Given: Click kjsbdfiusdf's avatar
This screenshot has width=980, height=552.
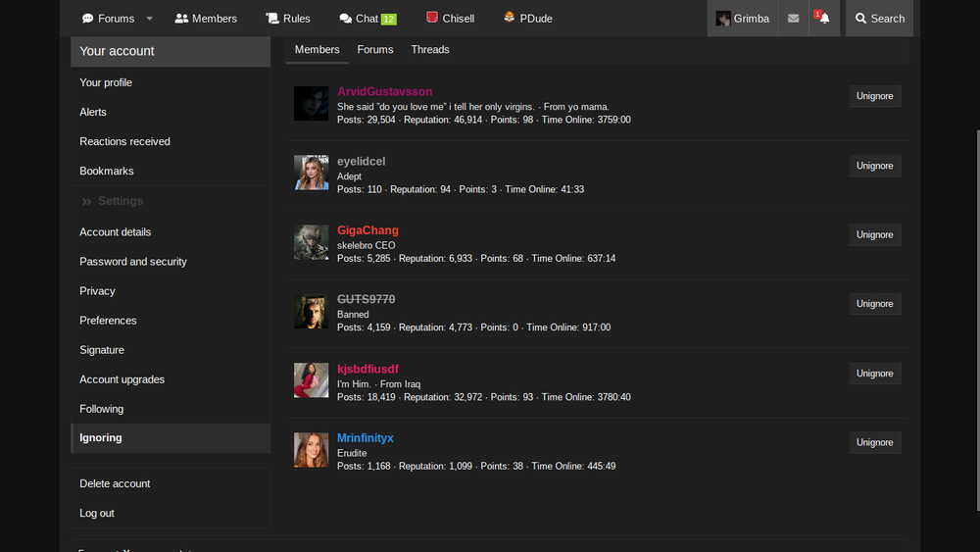Looking at the screenshot, I should point(312,380).
